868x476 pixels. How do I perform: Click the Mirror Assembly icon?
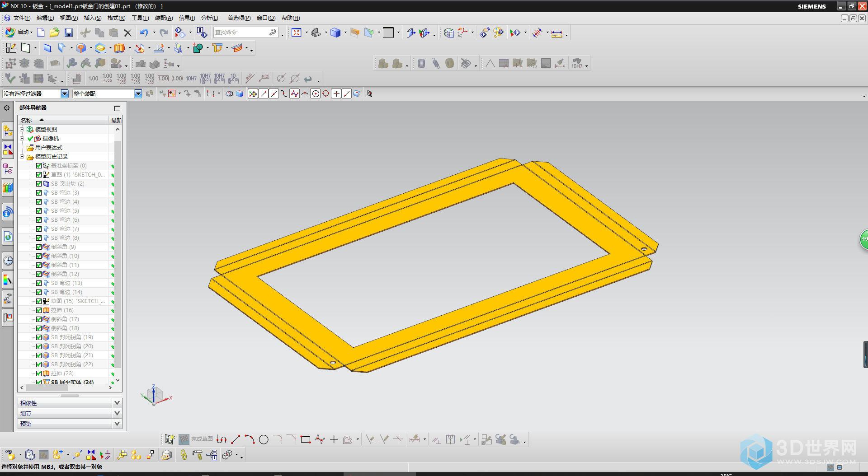[x=91, y=455]
